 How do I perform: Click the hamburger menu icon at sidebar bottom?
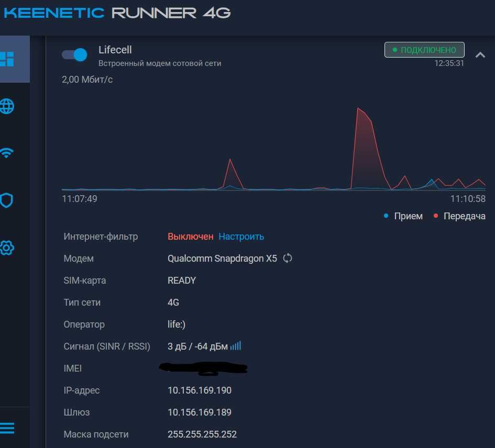[x=7, y=428]
